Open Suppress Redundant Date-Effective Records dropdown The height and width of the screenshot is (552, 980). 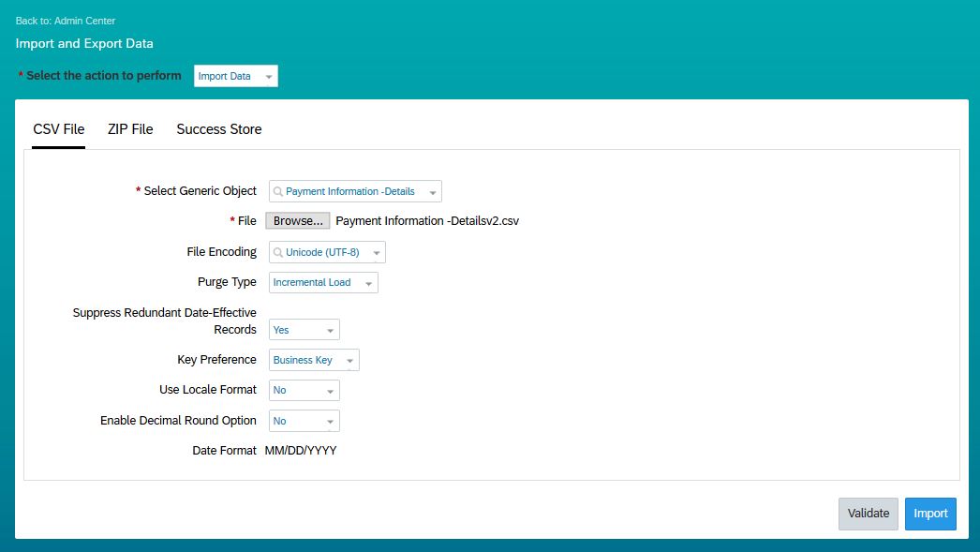304,330
